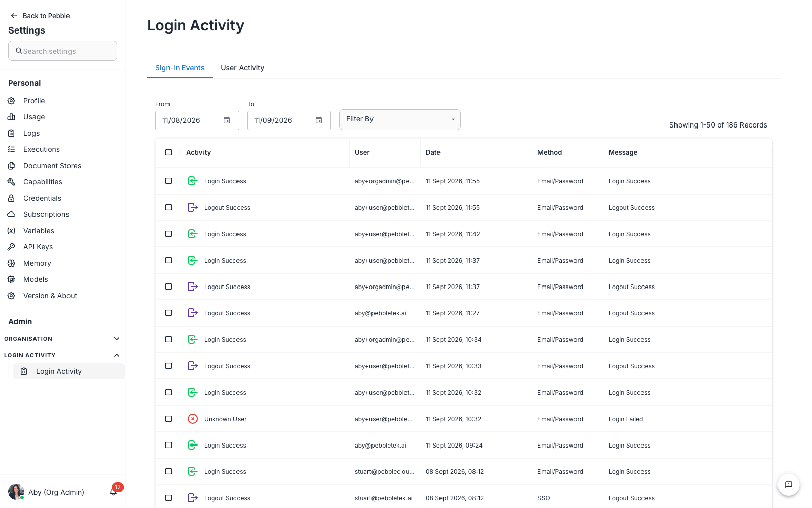Screen dimensions: 812x508
Task: Click login icon on the 09:24 Login Success row
Action: 193,445
